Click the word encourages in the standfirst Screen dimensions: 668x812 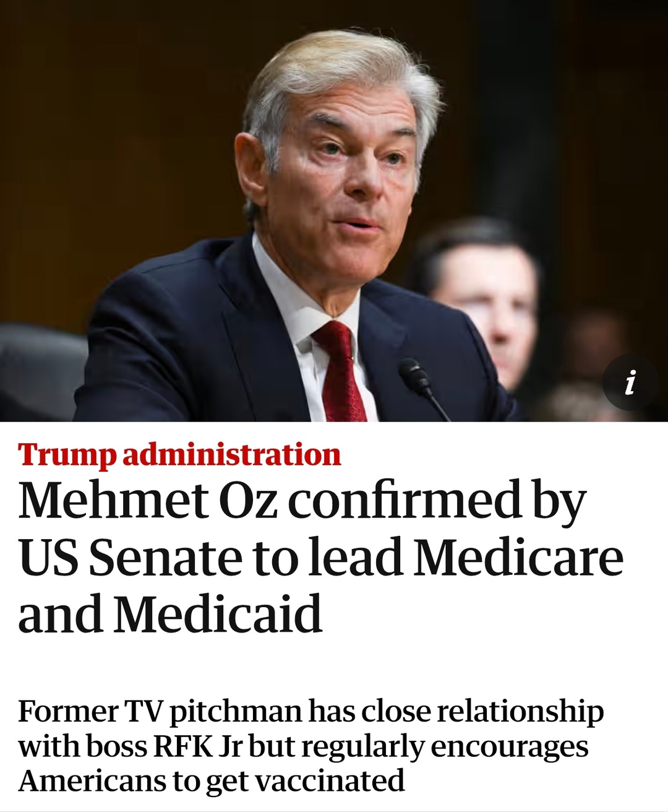tap(509, 746)
